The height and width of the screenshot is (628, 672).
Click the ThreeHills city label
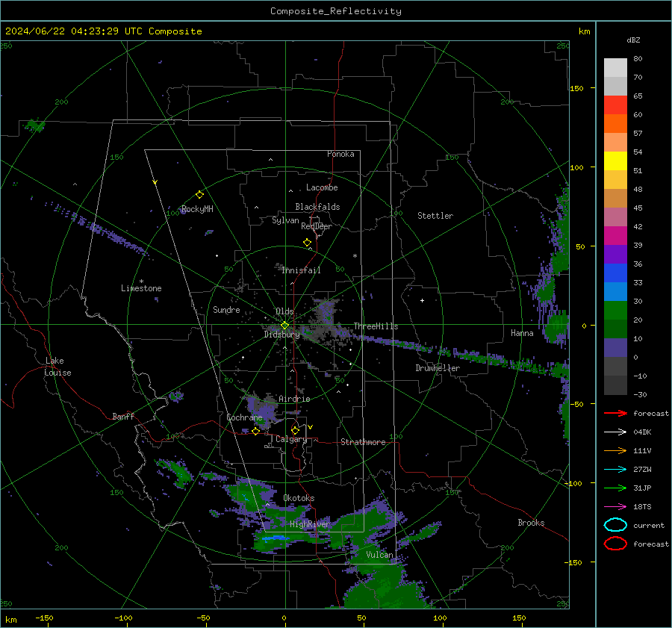click(376, 326)
